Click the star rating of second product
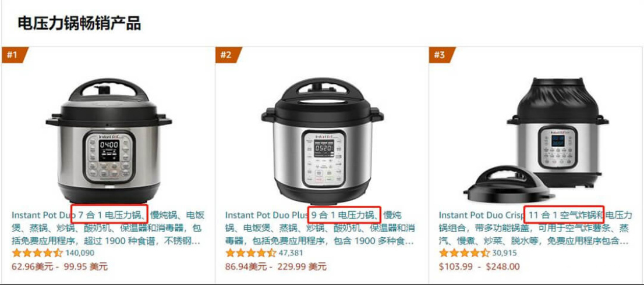The image size is (644, 285). coord(250,253)
